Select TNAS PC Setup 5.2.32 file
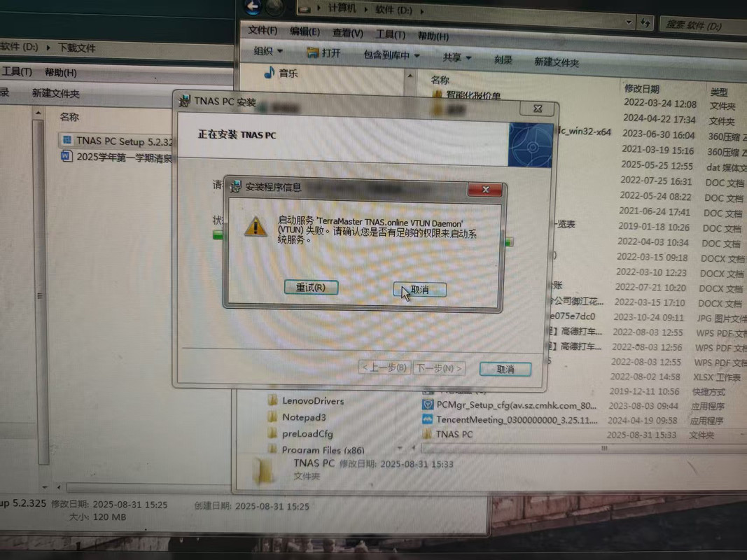 coord(117,141)
